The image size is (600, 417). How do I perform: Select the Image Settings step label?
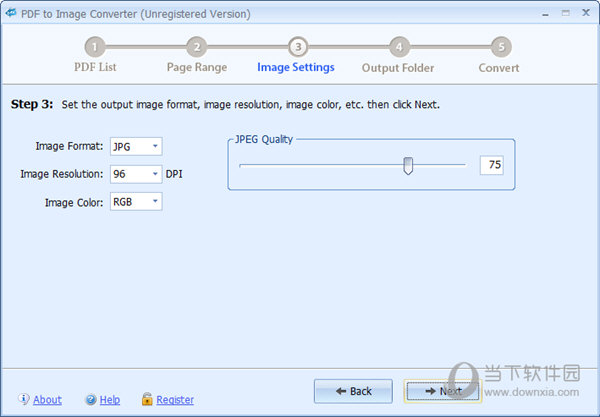tap(296, 68)
